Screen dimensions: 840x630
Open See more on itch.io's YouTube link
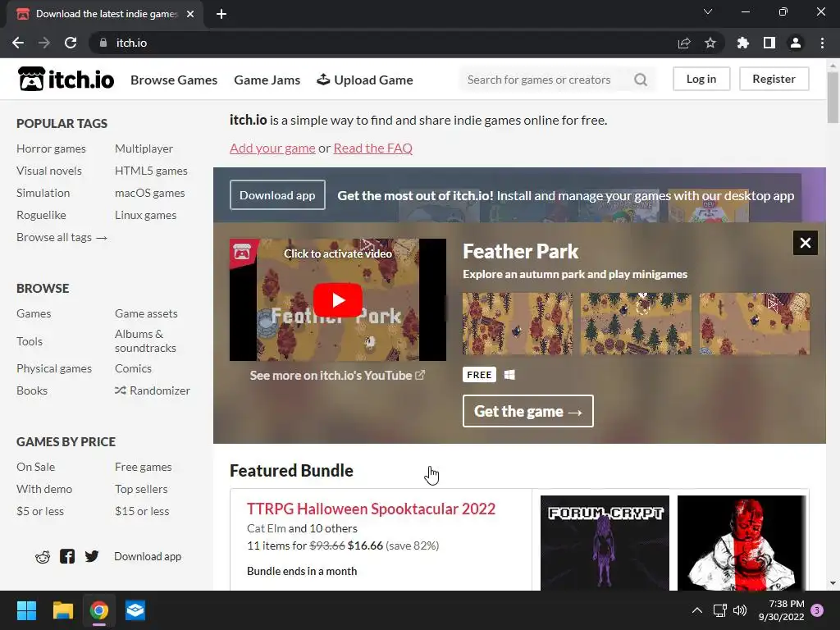(x=337, y=376)
